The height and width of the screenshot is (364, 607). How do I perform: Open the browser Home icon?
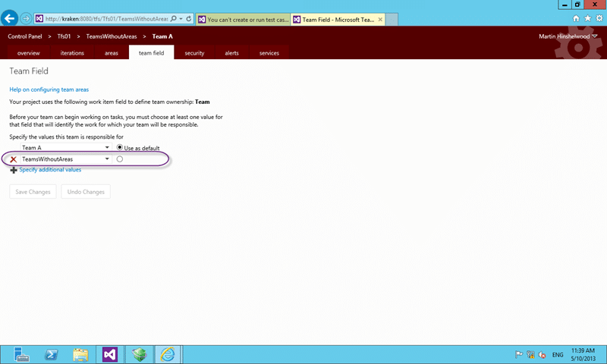[576, 18]
